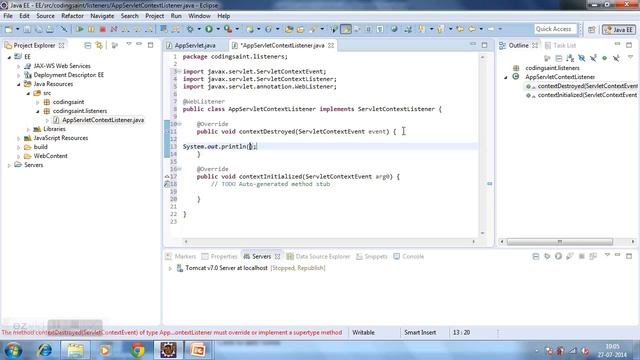Click the New file wizard icon in toolbar
The height and width of the screenshot is (360, 640).
coord(9,29)
